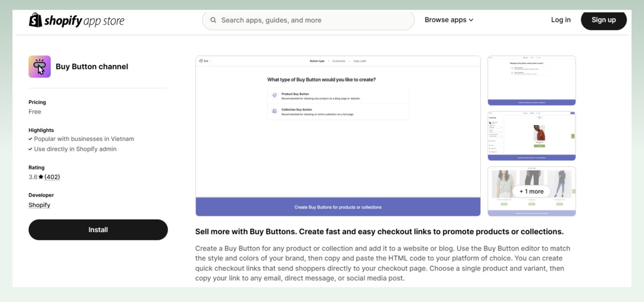644x302 pixels.
Task: Click the Install button
Action: tap(98, 230)
